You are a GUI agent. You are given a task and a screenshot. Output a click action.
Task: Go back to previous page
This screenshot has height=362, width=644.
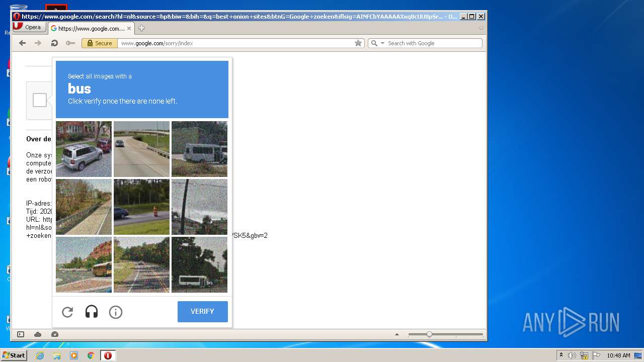click(x=22, y=43)
